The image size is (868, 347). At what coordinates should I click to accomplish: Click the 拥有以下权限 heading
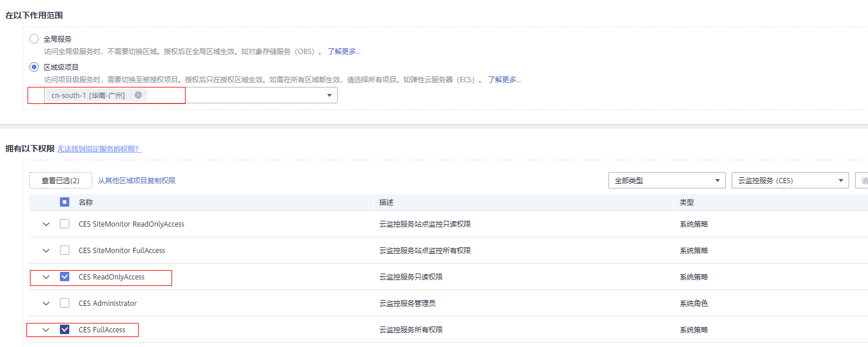pyautogui.click(x=30, y=149)
